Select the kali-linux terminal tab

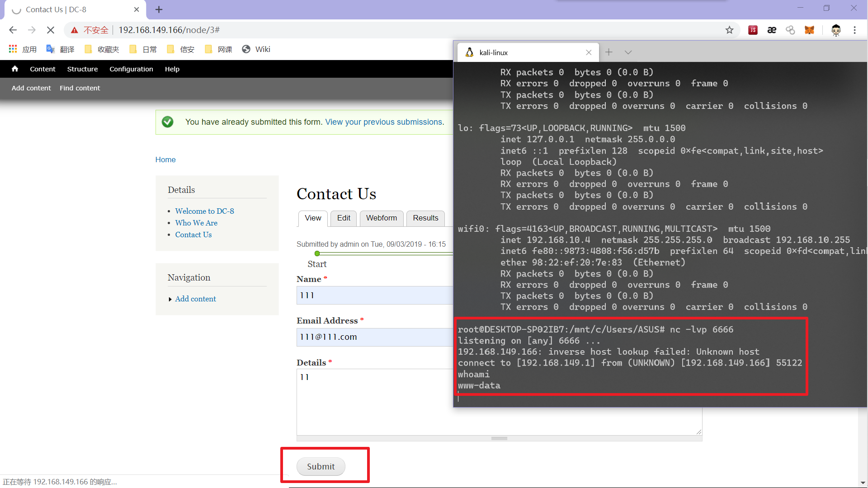(528, 52)
